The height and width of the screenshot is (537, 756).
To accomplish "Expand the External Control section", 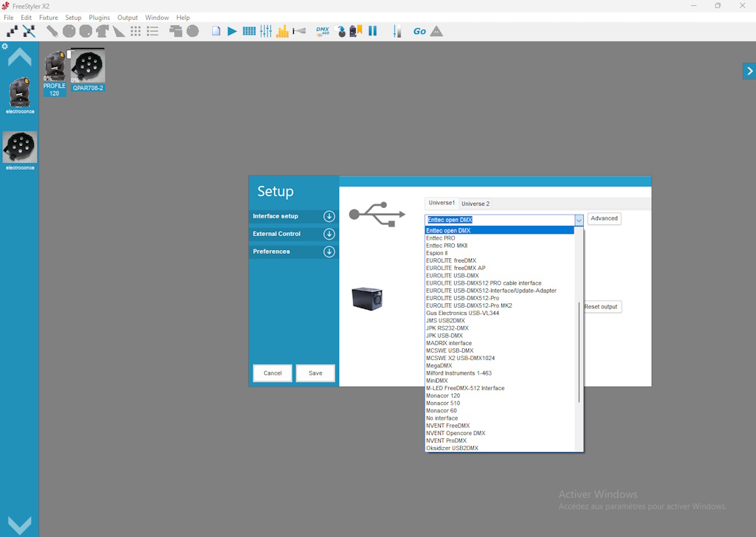I will tap(329, 234).
